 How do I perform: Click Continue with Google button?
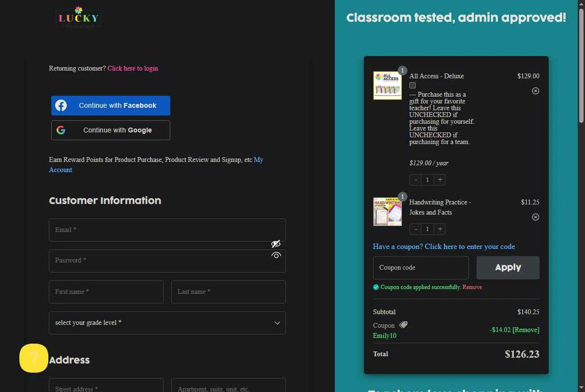111,130
